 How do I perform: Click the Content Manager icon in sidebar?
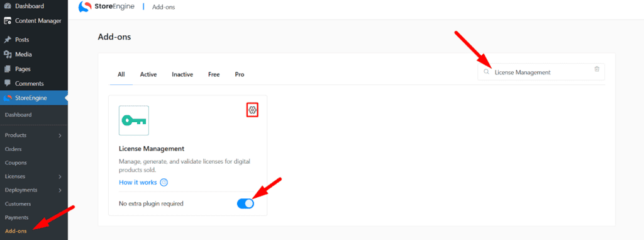click(x=7, y=21)
